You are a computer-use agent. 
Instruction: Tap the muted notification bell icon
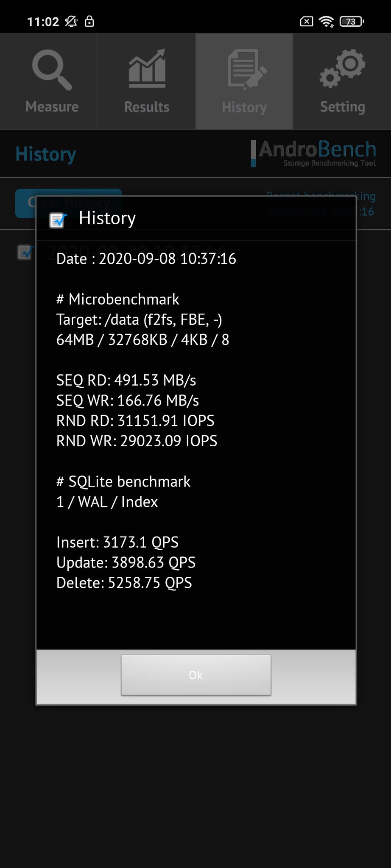(x=71, y=21)
